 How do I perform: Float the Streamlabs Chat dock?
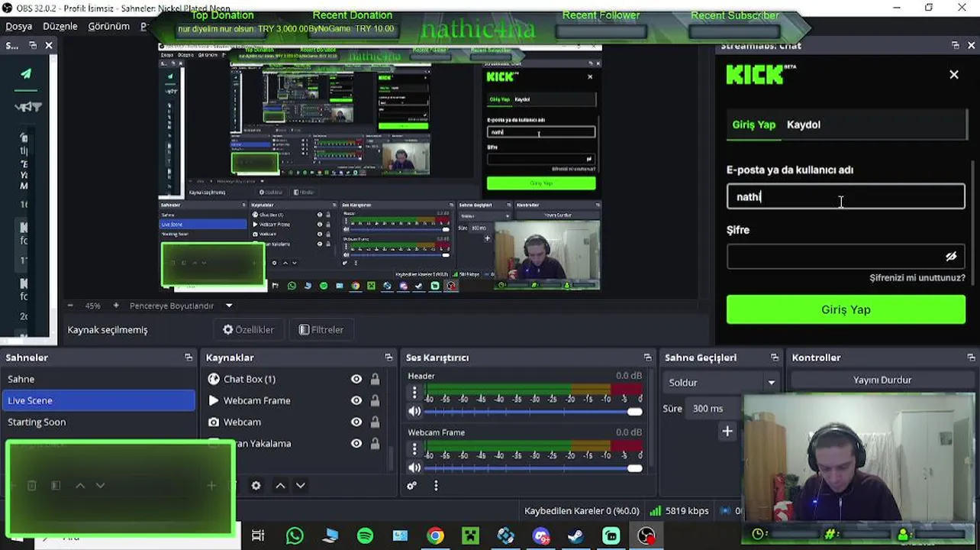pyautogui.click(x=955, y=46)
